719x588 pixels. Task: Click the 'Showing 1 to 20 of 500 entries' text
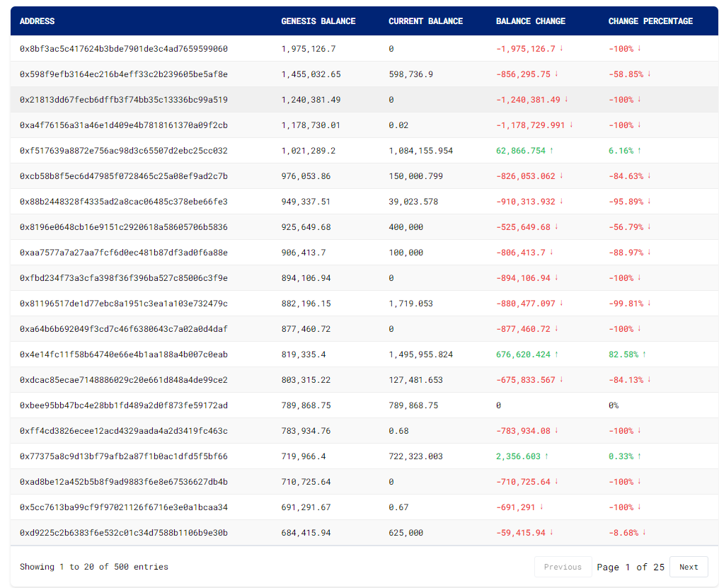93,567
